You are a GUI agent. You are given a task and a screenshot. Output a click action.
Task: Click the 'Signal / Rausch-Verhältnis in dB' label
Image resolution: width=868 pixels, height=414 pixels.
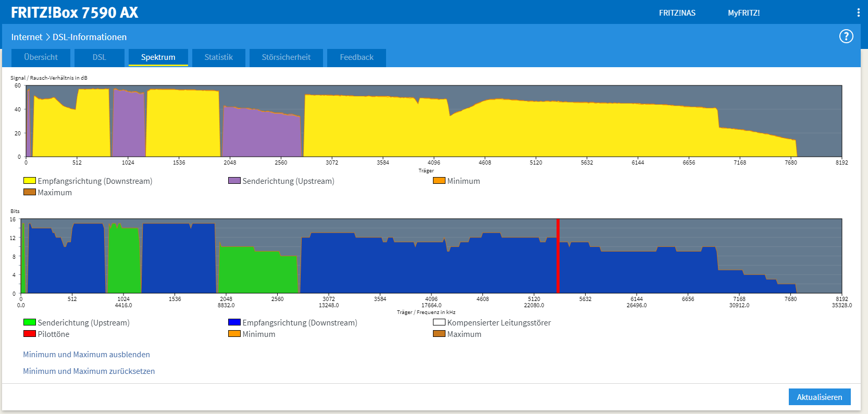pyautogui.click(x=49, y=78)
